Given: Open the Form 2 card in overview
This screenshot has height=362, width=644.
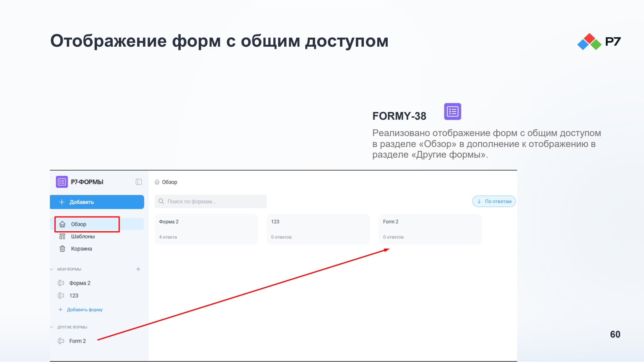Looking at the screenshot, I should coord(430,229).
